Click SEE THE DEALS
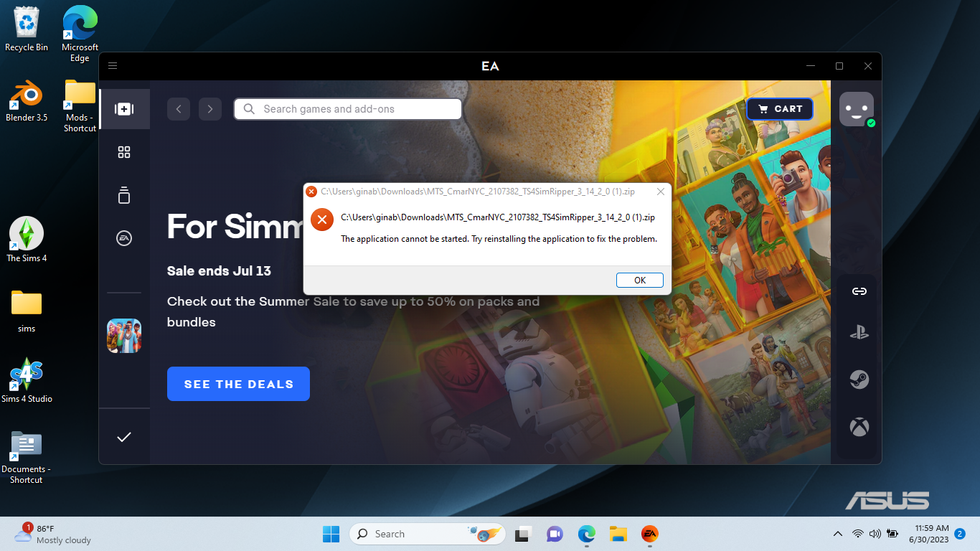 [238, 384]
